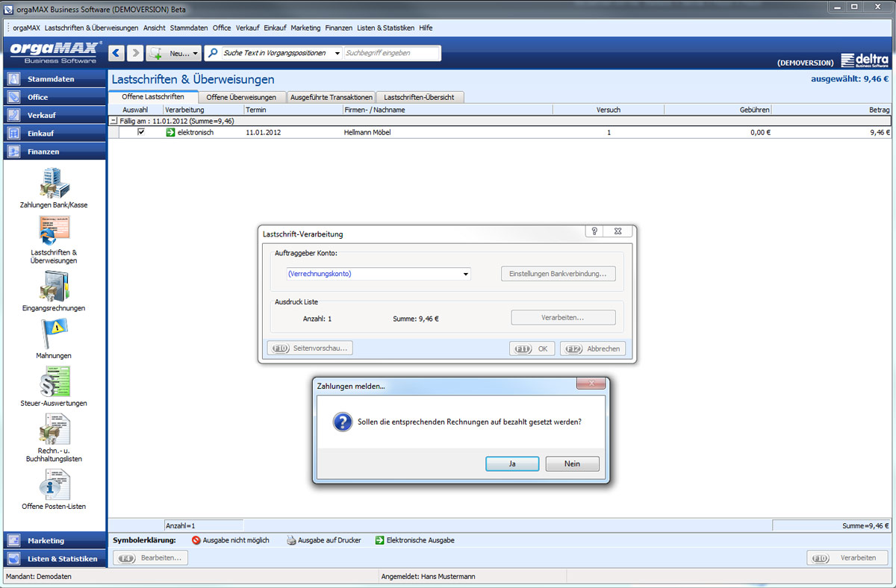Viewport: 896px width, 588px height.
Task: Close the Lastschrift-Verarbeitung dialog
Action: 617,231
